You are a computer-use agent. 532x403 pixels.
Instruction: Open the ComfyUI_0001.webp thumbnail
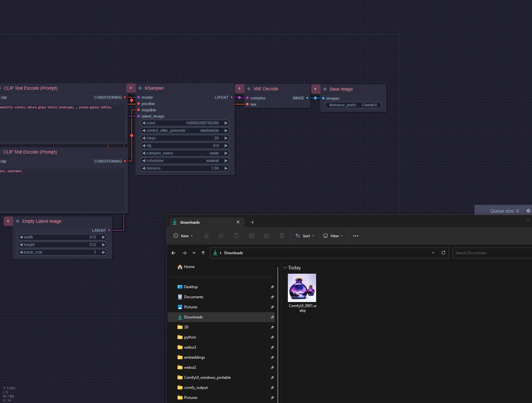pos(302,288)
